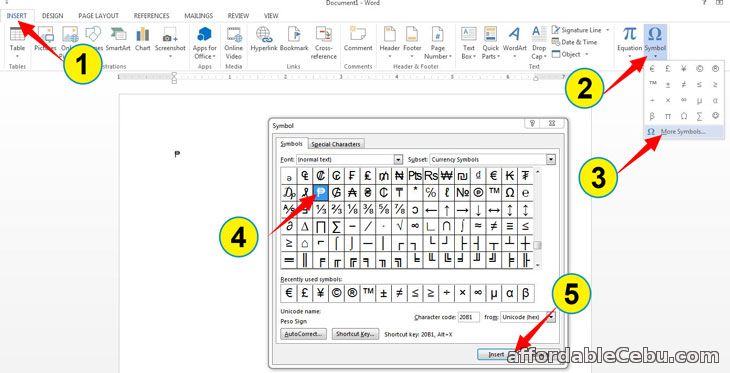Open the VIEW tab
The image size is (730, 373).
271,16
